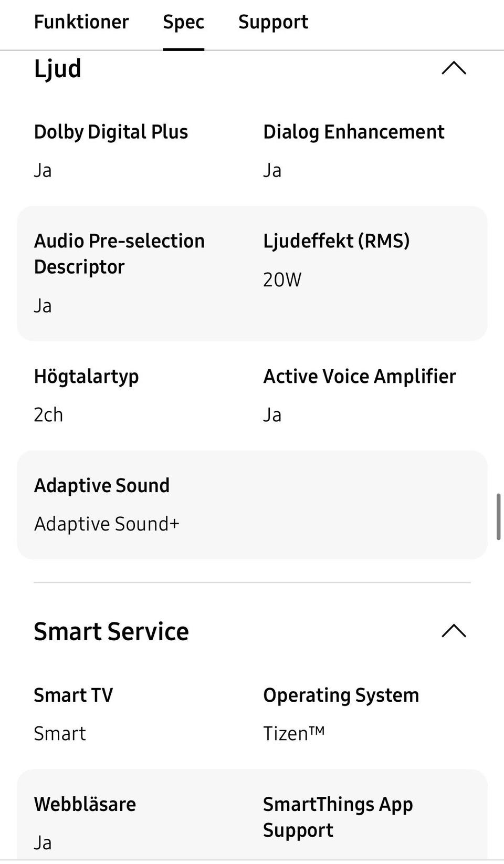Image resolution: width=504 pixels, height=864 pixels.
Task: Click the vertical scrollbar thumb
Action: pyautogui.click(x=498, y=516)
